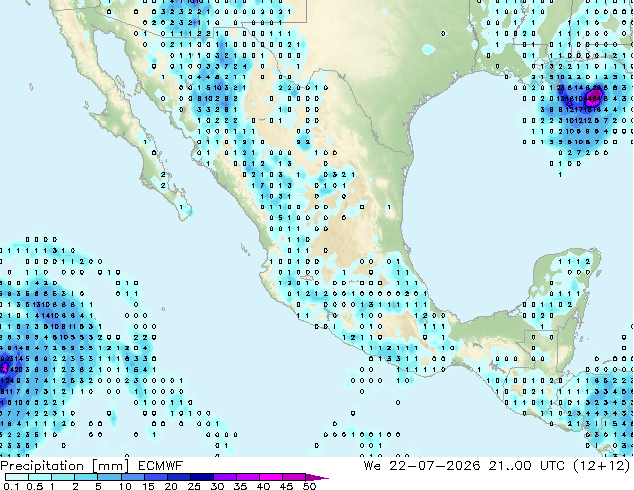Click legend value '25' under the scale
This screenshot has height=490, width=634.
[194, 486]
